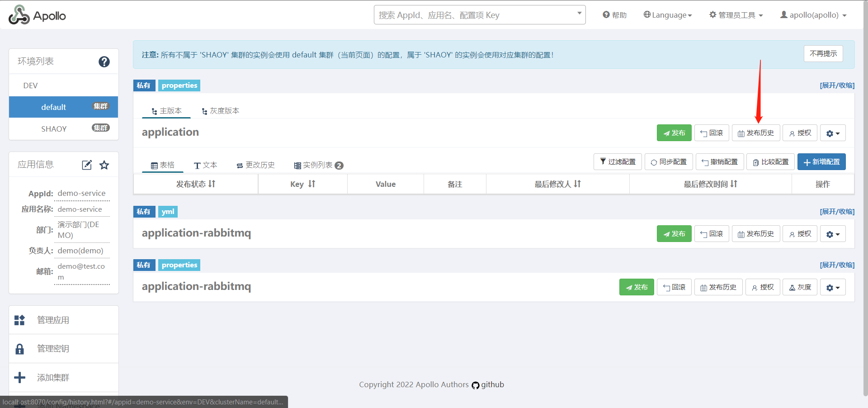Open 管理应用 from the sidebar
Screen dimensions: 868x408
point(53,320)
